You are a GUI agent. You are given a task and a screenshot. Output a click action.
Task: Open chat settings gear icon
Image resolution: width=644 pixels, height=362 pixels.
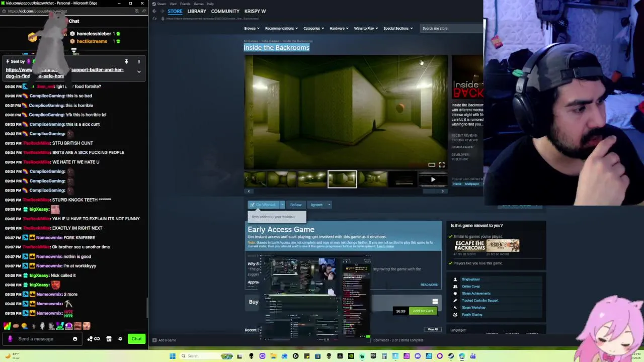(120, 339)
